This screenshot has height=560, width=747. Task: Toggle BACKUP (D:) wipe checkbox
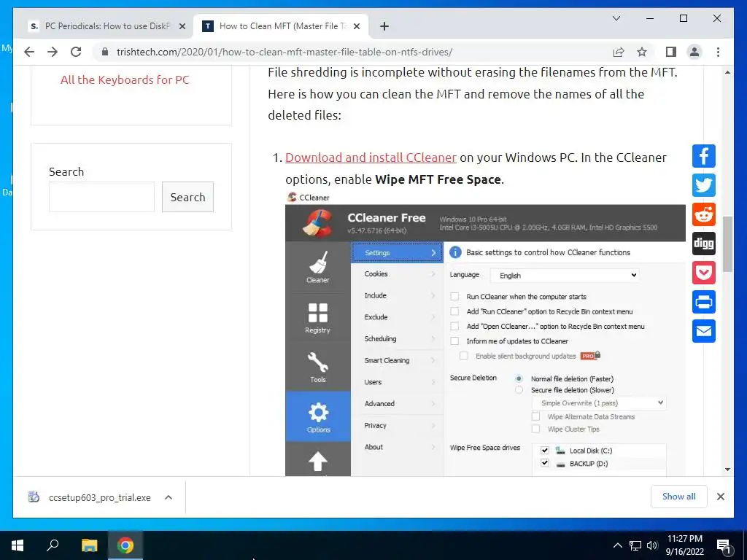(x=544, y=463)
